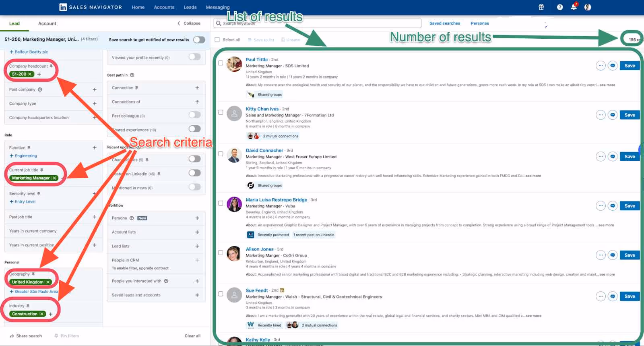Open the gift icon in header
The height and width of the screenshot is (346, 644).
click(x=541, y=7)
